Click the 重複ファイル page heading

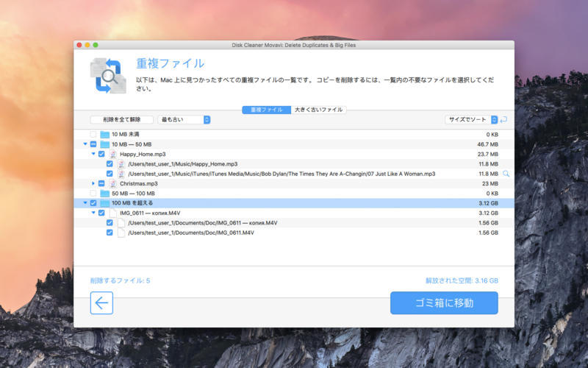click(x=171, y=63)
